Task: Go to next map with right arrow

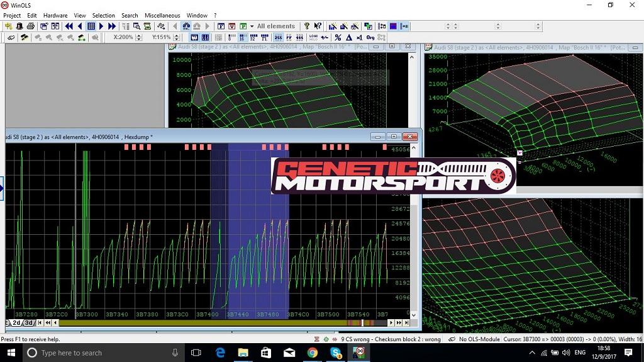Action: 101,26
